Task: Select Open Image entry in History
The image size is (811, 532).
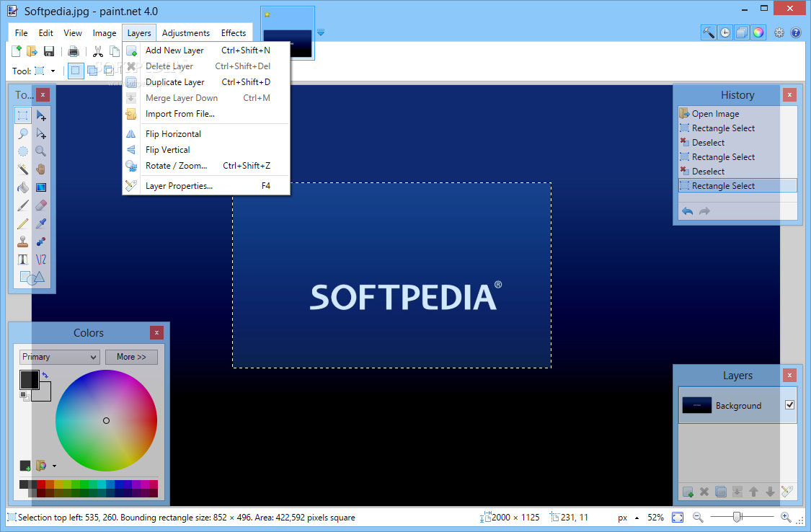Action: pyautogui.click(x=737, y=114)
